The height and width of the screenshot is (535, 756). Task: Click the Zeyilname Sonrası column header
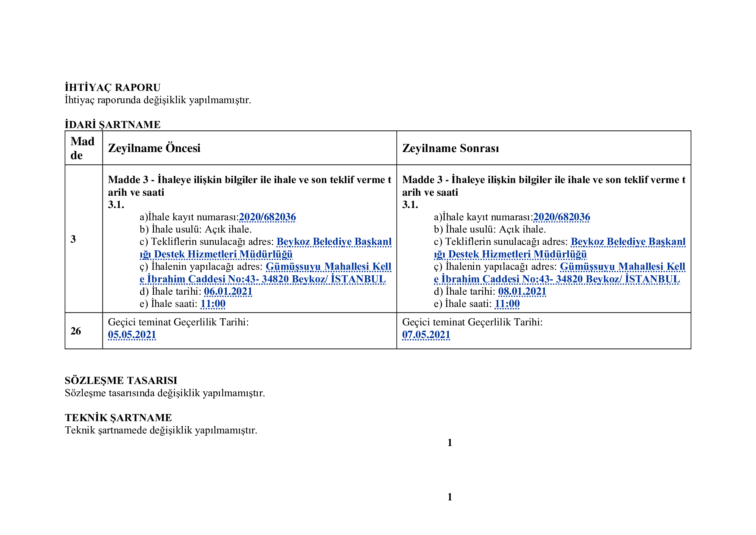450,148
